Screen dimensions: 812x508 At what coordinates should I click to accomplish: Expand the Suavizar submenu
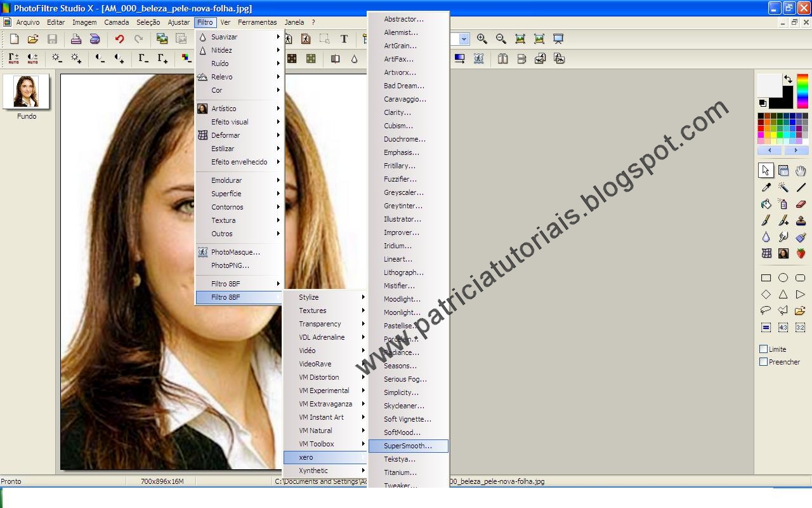[x=240, y=37]
